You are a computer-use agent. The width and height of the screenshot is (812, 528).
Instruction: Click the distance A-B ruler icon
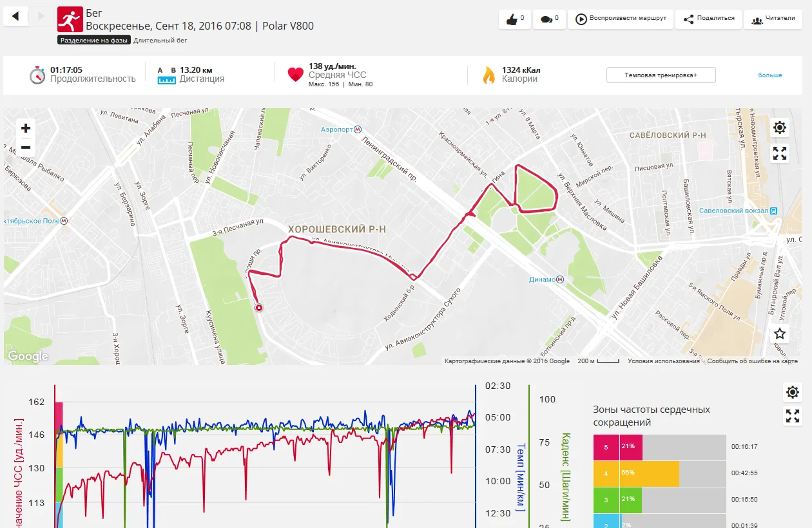coord(167,75)
